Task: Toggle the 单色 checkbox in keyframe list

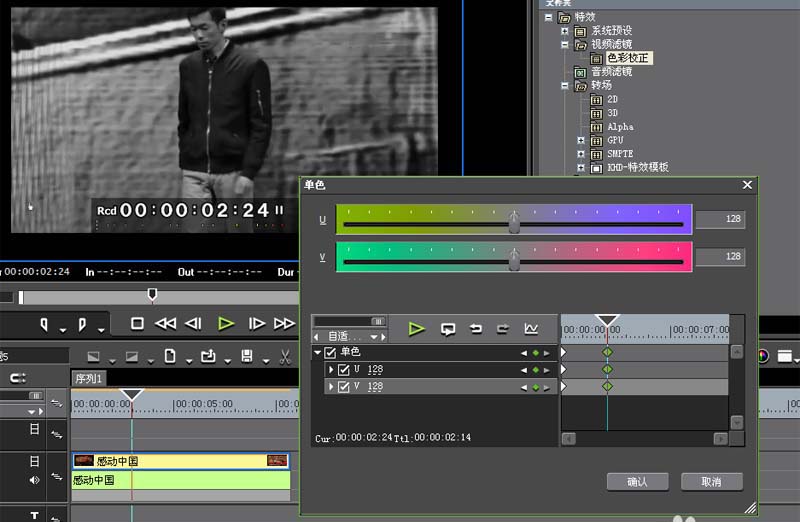Action: pyautogui.click(x=330, y=352)
